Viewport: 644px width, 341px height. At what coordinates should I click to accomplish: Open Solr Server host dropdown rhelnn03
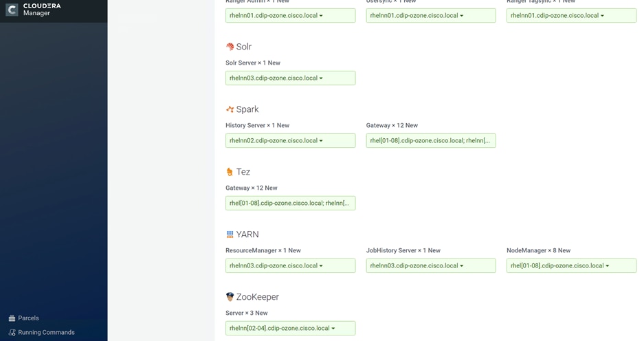pos(290,78)
